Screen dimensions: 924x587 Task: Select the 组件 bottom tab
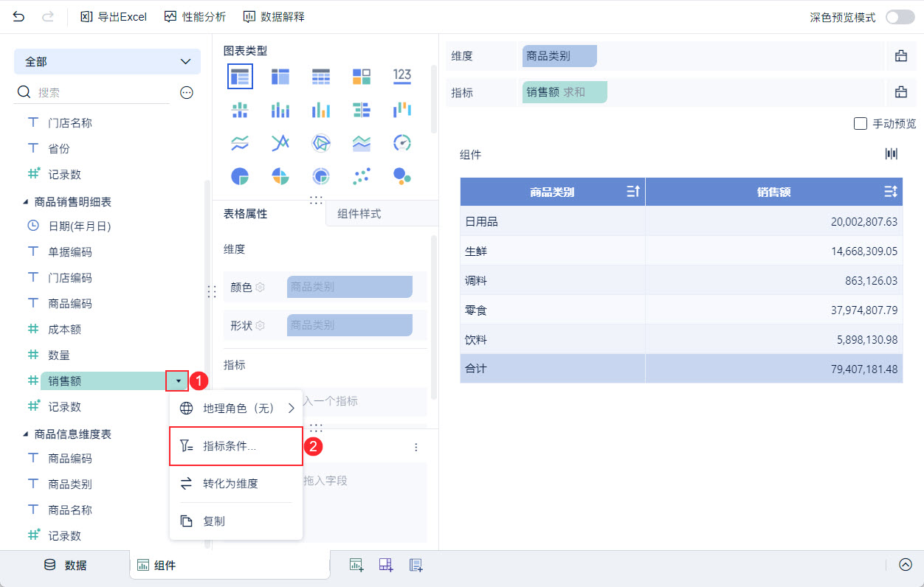point(230,565)
